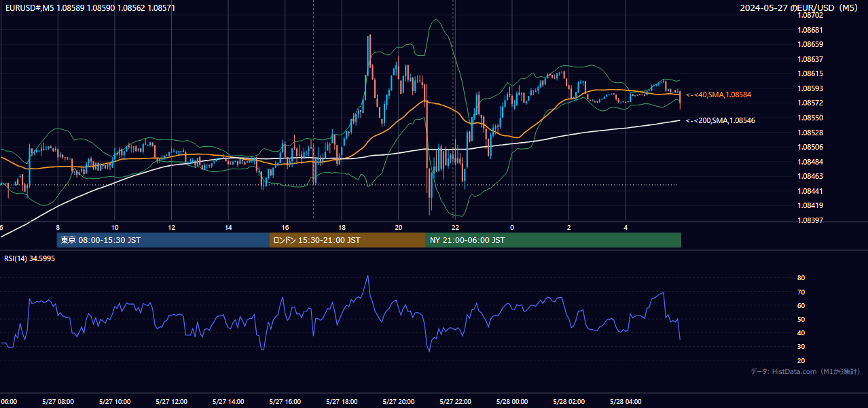Click the 5/28 00:00 bottom time label
Screen dimensions: 868x408
coord(512,402)
